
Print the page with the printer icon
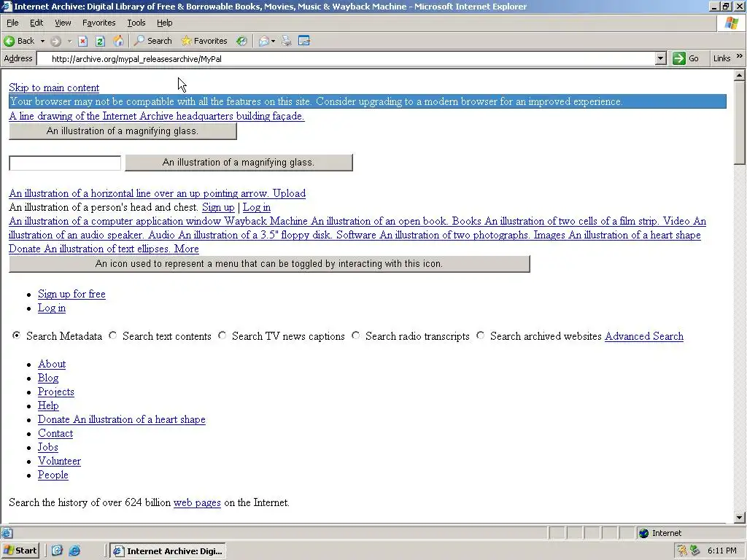(x=286, y=41)
